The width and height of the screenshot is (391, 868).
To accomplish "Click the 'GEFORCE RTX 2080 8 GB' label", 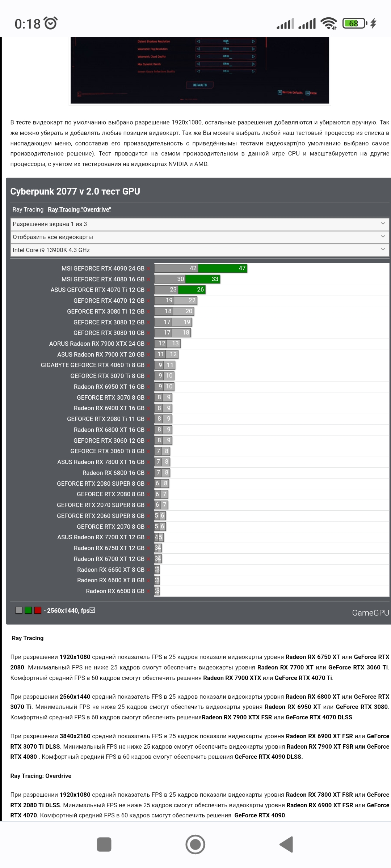I will pyautogui.click(x=110, y=494).
